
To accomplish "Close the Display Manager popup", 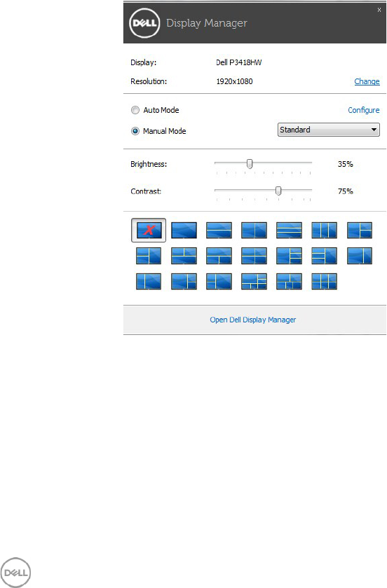I will [379, 10].
